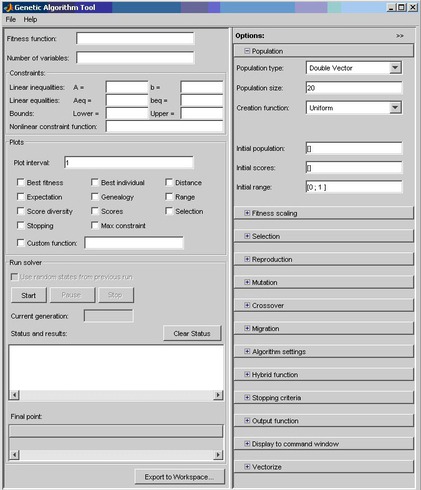This screenshot has height=490, width=421.
Task: Click the Population size field
Action: click(x=354, y=88)
